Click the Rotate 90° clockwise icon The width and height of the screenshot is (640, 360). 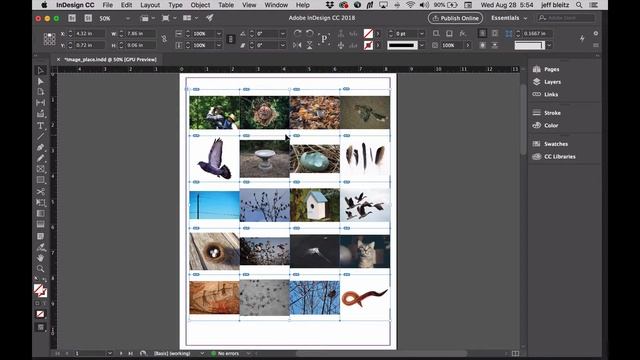tap(298, 33)
